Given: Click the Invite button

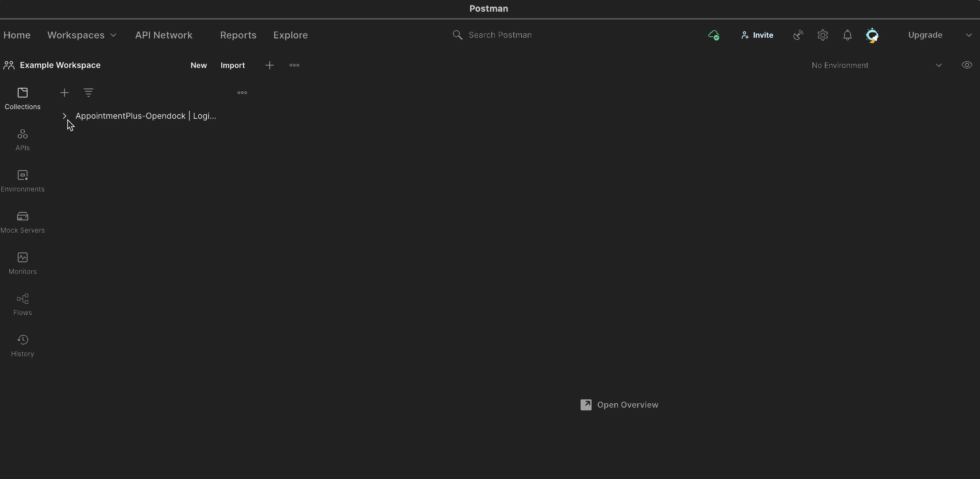Looking at the screenshot, I should [757, 35].
